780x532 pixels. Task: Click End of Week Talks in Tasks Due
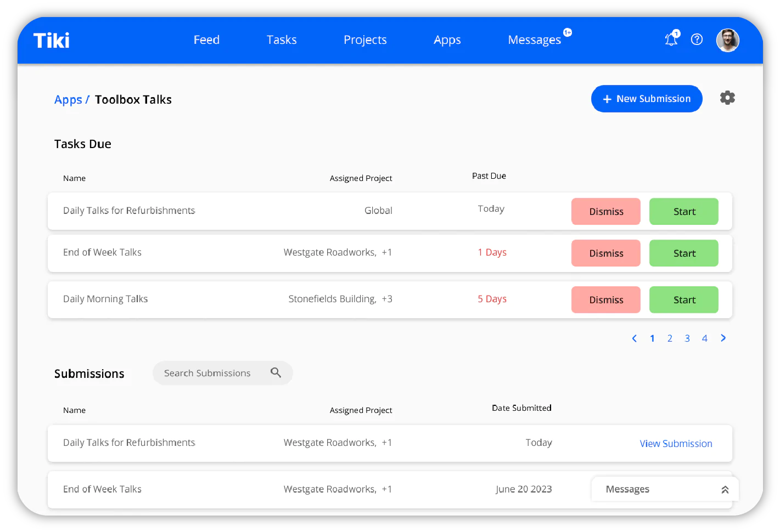[102, 252]
